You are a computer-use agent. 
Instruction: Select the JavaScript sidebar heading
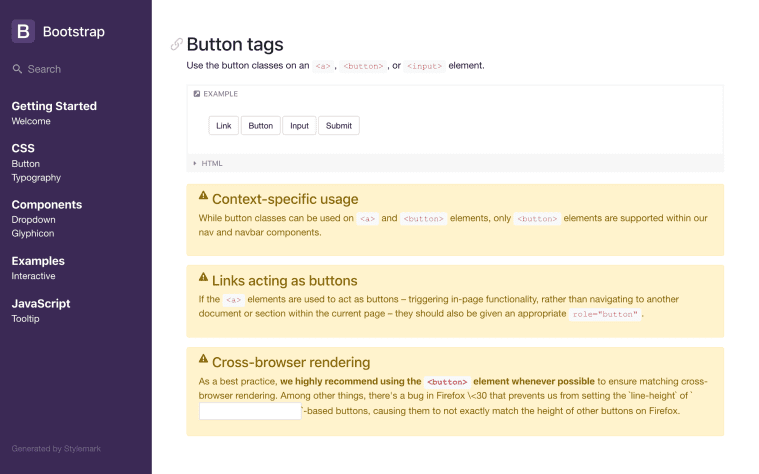41,304
